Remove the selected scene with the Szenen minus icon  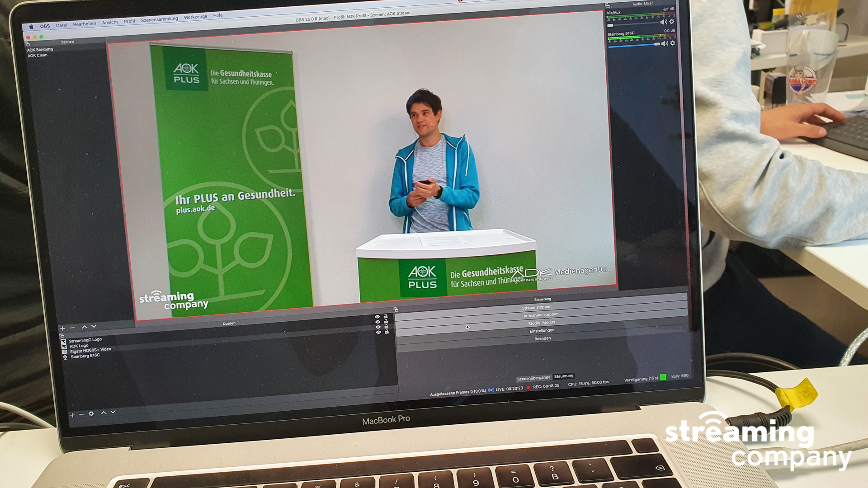(x=72, y=328)
